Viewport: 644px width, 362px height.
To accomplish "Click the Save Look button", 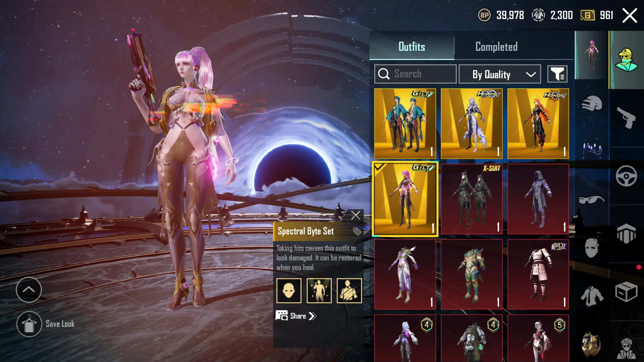I will tap(46, 324).
